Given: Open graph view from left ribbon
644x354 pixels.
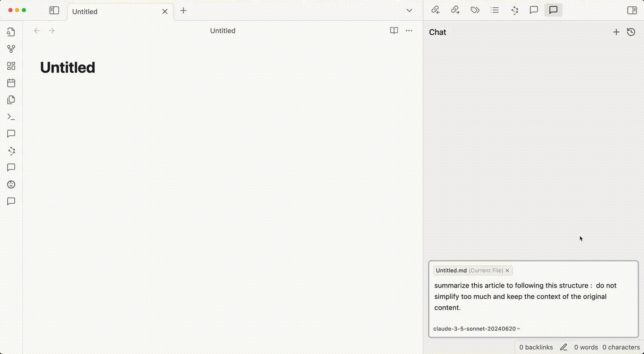Looking at the screenshot, I should pyautogui.click(x=11, y=49).
